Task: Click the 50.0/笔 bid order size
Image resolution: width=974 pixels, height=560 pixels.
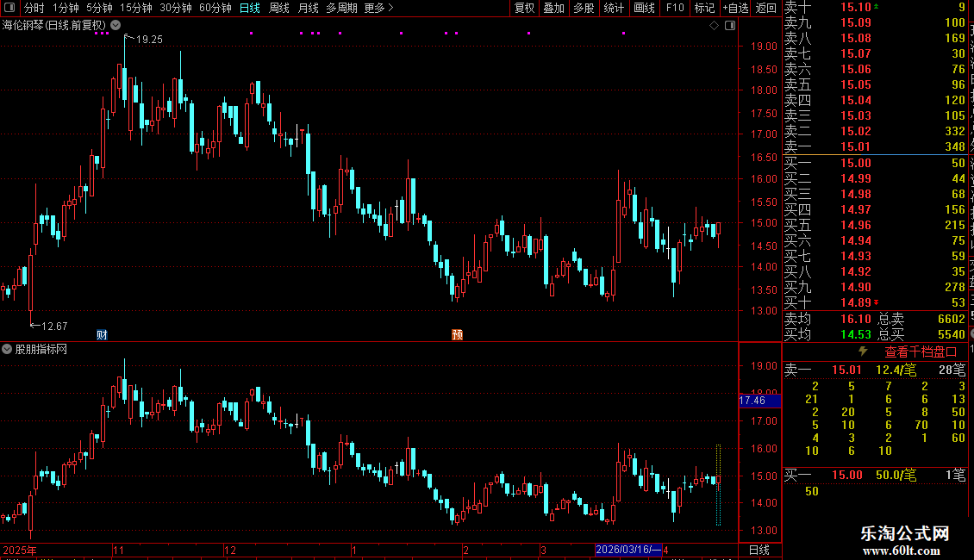Action: pos(896,475)
